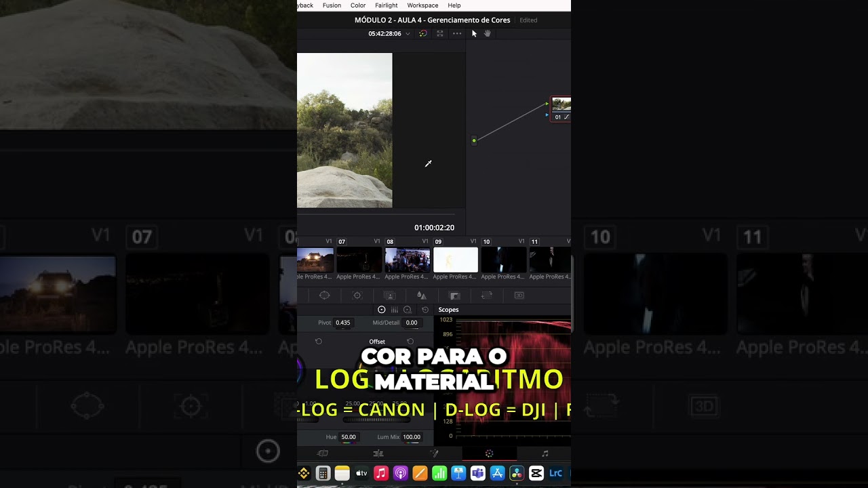Select node 01 in the node graph
Screen dimensions: 868x488
point(561,108)
